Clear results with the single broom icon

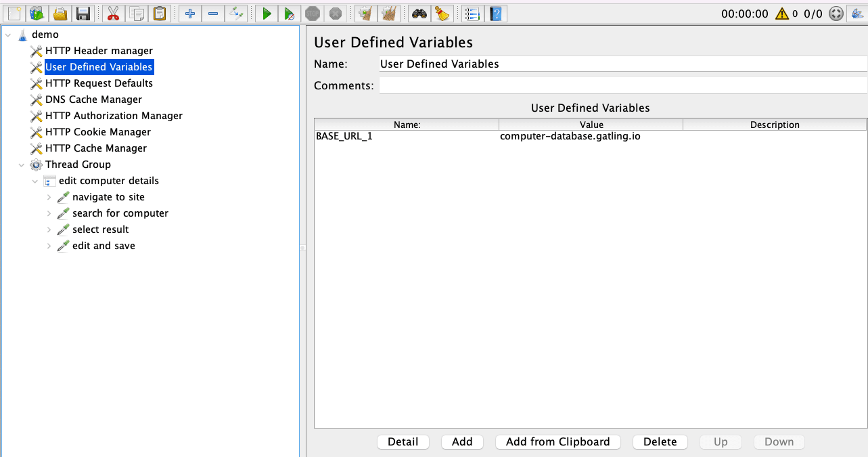tap(365, 13)
